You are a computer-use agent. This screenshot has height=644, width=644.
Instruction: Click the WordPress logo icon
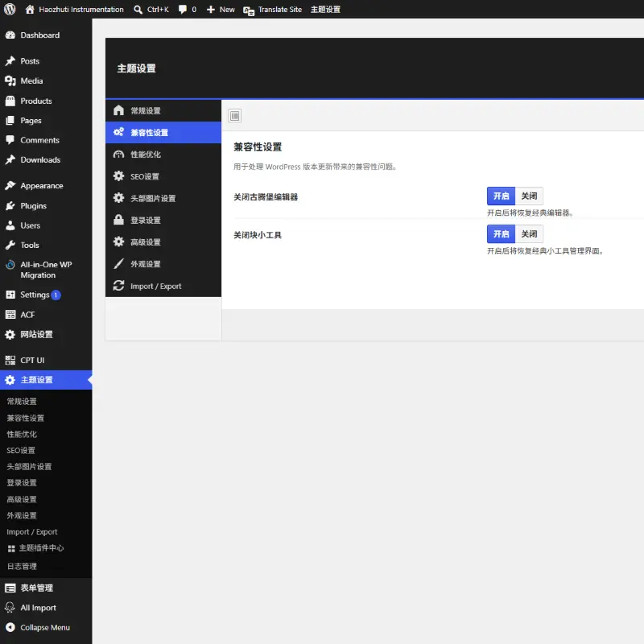click(10, 9)
